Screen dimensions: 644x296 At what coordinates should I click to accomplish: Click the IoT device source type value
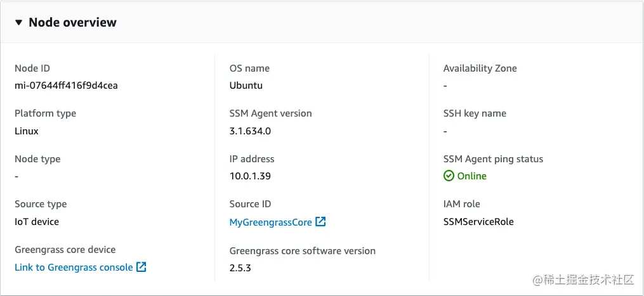pyautogui.click(x=37, y=222)
